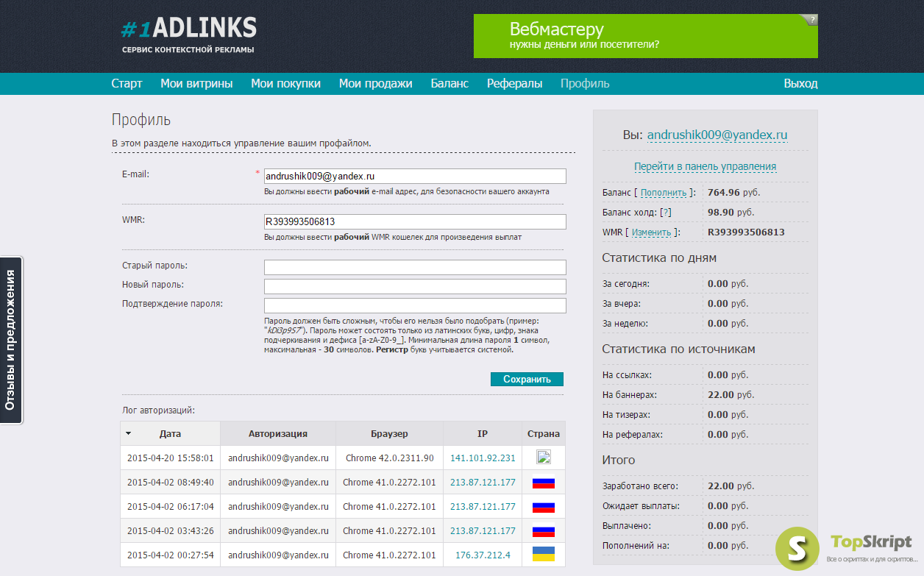Screen dimensions: 924x576
Task: Click the Изменить WMR link
Action: (651, 232)
